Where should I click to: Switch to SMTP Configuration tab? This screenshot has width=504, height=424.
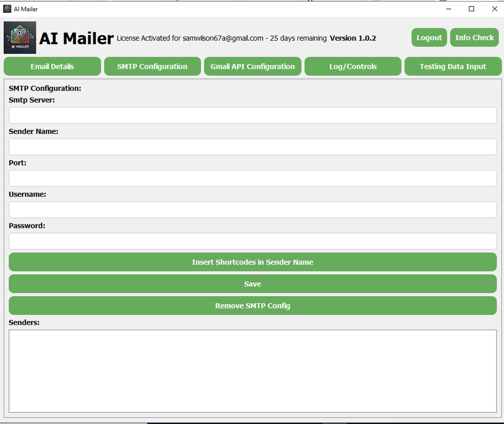152,66
